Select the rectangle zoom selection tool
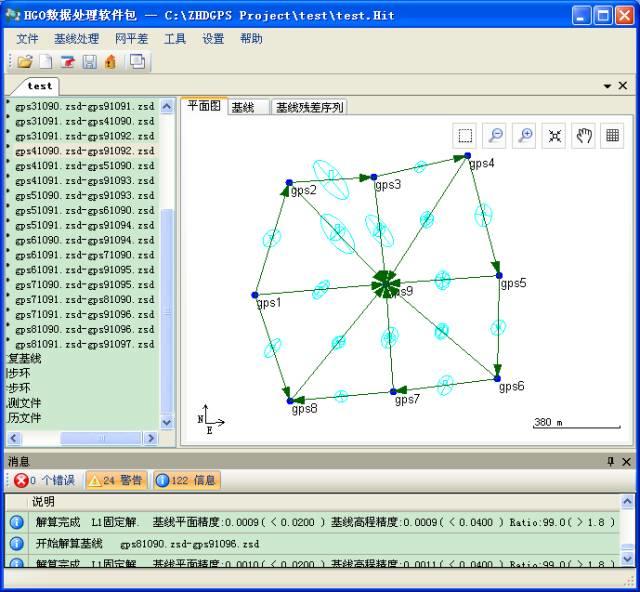 [x=465, y=135]
